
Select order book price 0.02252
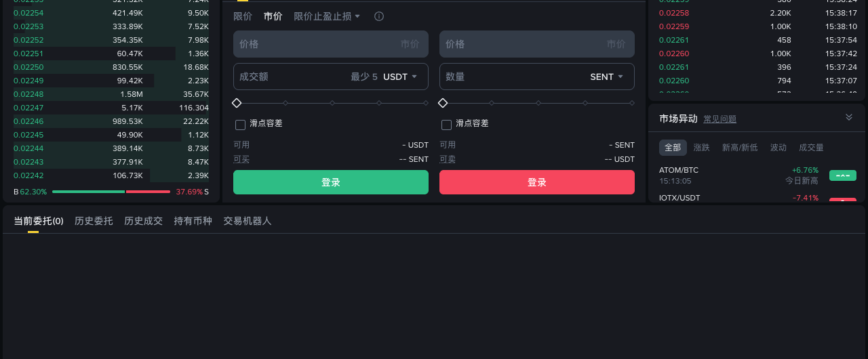point(28,40)
